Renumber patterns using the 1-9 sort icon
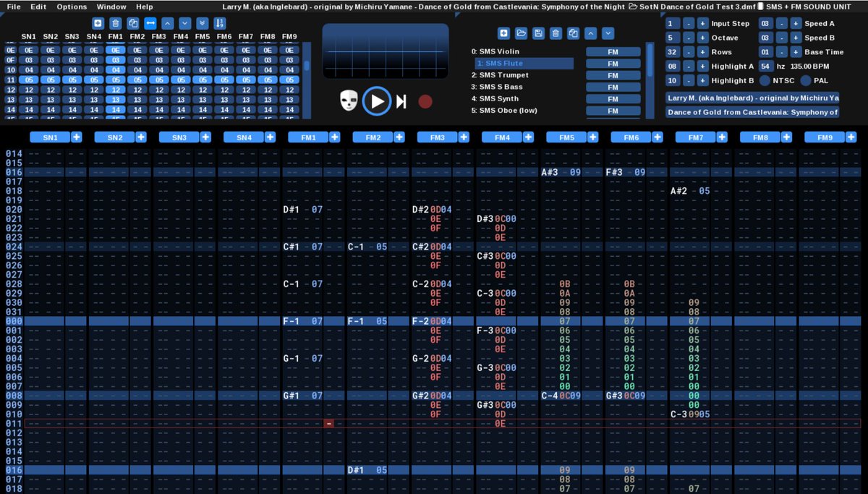 coord(220,22)
